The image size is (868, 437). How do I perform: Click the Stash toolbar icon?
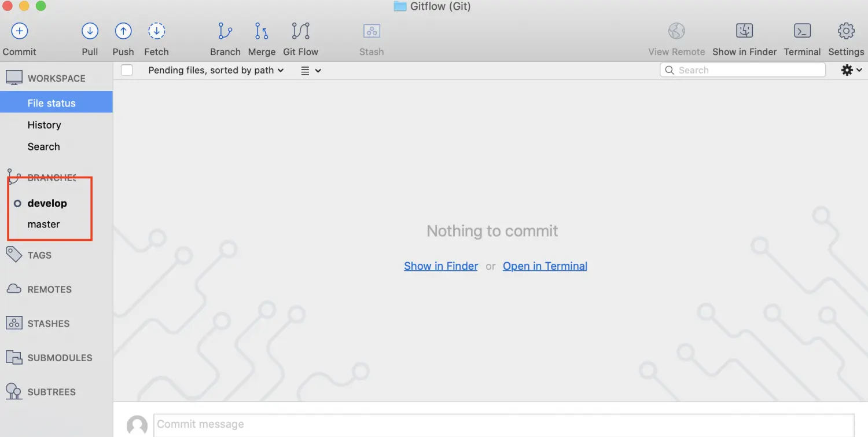(x=372, y=31)
